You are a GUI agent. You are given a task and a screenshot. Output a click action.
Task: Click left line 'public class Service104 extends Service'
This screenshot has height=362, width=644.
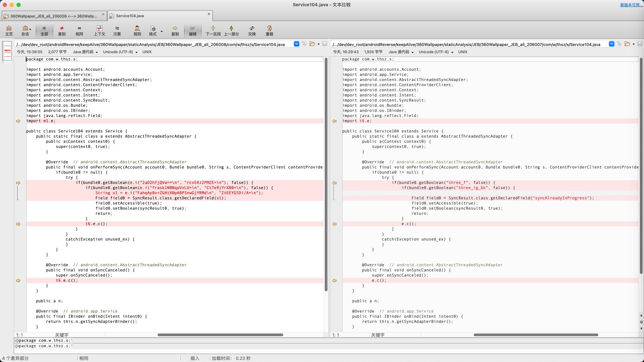coord(77,131)
